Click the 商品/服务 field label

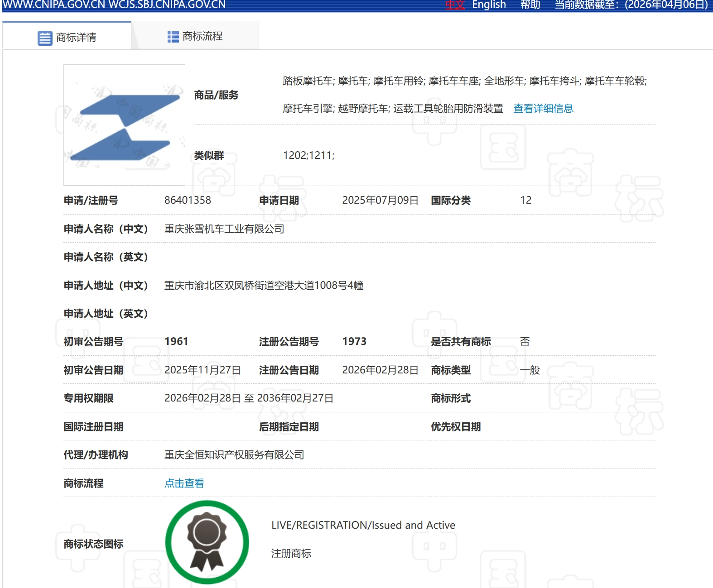pyautogui.click(x=216, y=95)
